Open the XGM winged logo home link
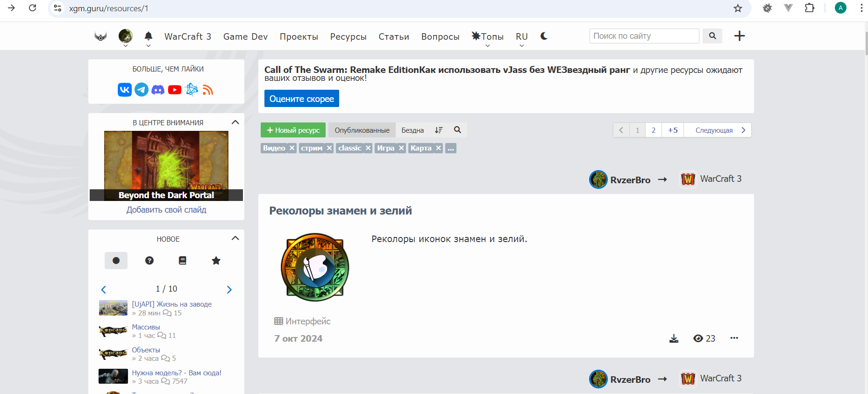 (100, 36)
